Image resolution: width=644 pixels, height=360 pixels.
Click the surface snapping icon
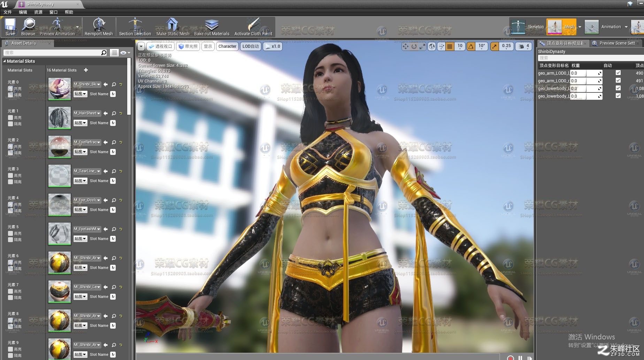click(442, 46)
